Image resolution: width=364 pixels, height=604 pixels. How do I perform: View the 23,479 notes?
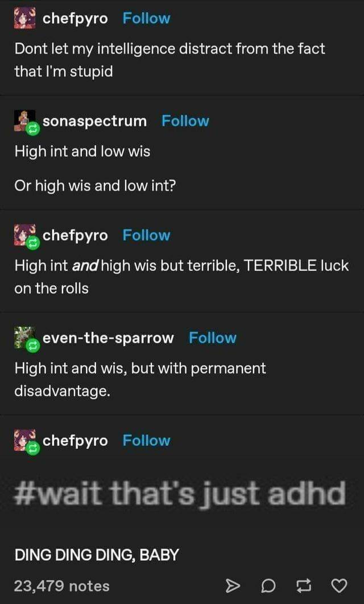(x=61, y=586)
